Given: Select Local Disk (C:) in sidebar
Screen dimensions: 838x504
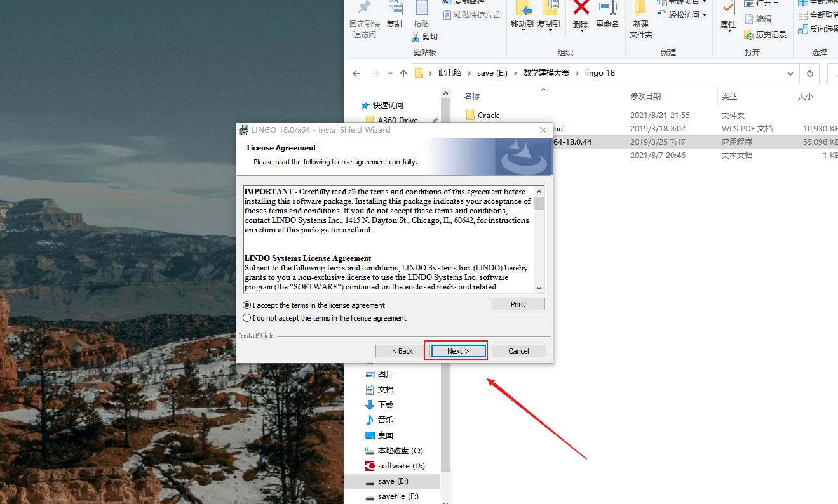Looking at the screenshot, I should point(400,451).
